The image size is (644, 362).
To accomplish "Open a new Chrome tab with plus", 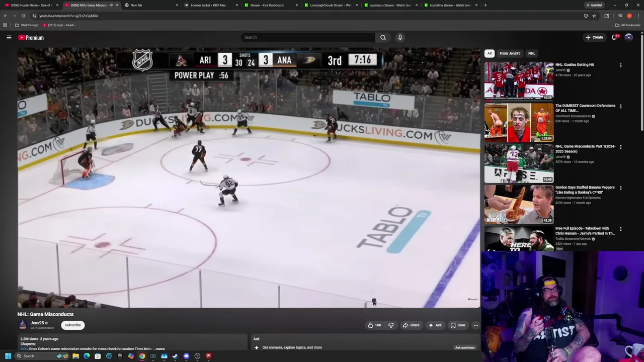I will click(485, 5).
